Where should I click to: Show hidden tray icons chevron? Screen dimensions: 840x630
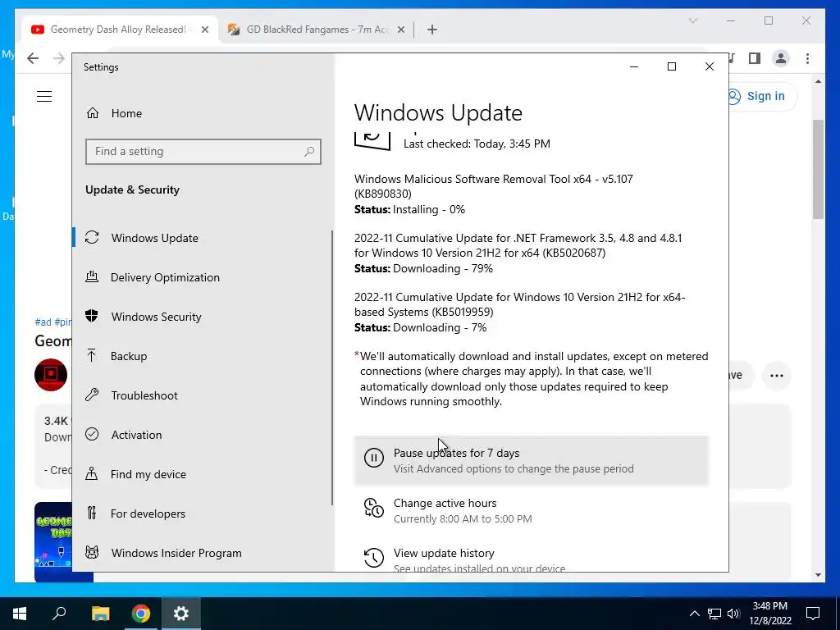coord(694,614)
